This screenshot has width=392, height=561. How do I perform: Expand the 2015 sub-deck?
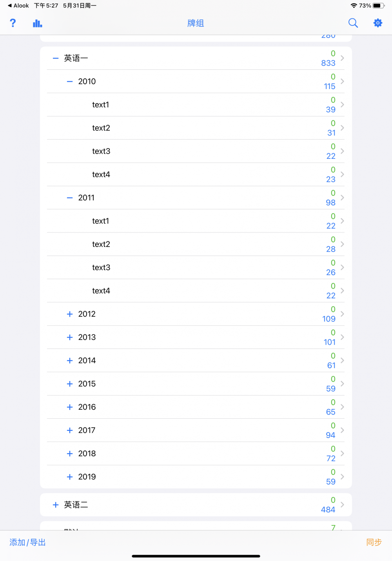point(70,384)
